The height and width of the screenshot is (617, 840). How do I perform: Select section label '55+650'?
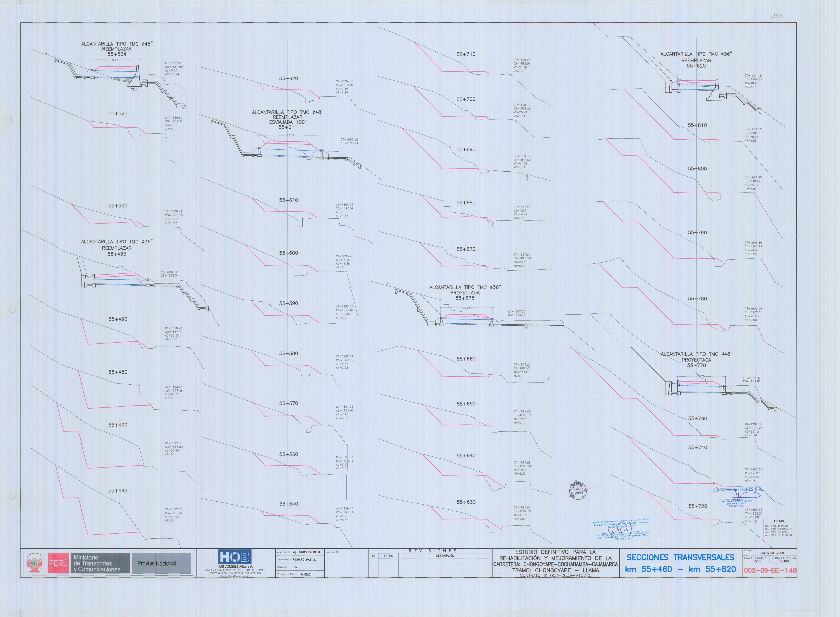coord(466,404)
